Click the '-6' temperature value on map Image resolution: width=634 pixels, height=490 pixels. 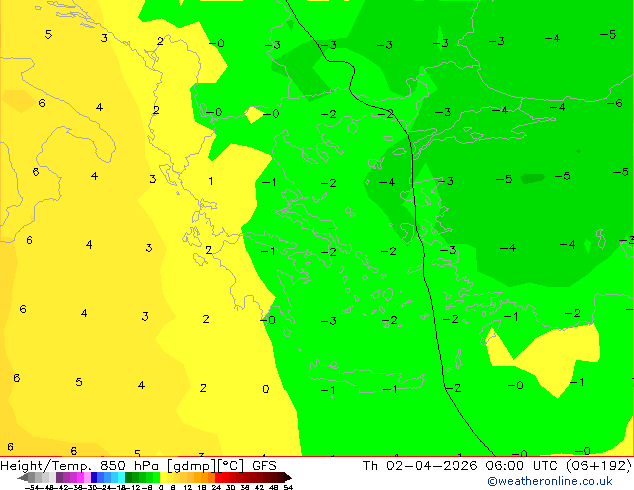click(615, 103)
